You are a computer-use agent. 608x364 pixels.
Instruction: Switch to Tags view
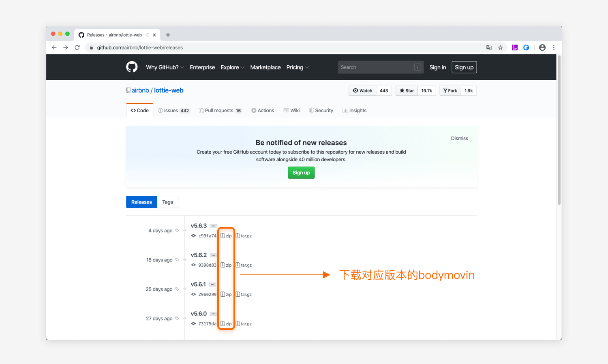168,202
